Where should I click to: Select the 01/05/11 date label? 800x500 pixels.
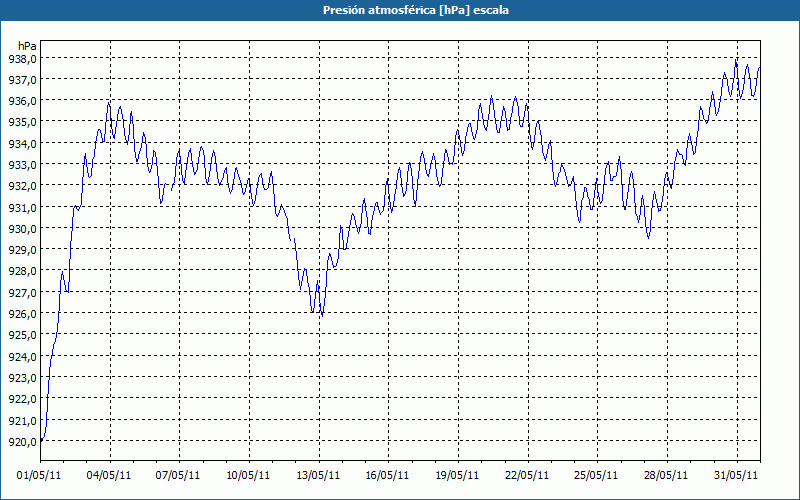39,476
